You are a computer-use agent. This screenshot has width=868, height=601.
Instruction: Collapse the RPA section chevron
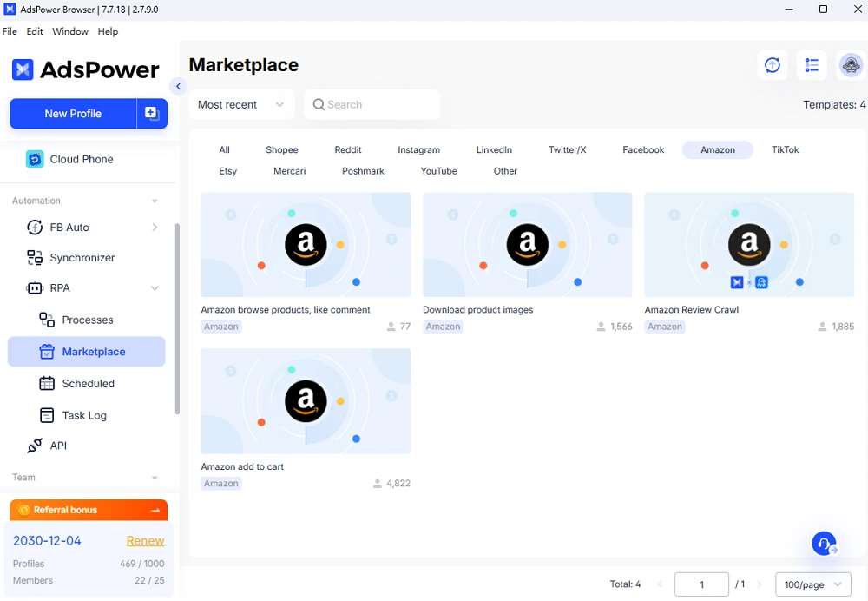click(x=155, y=288)
